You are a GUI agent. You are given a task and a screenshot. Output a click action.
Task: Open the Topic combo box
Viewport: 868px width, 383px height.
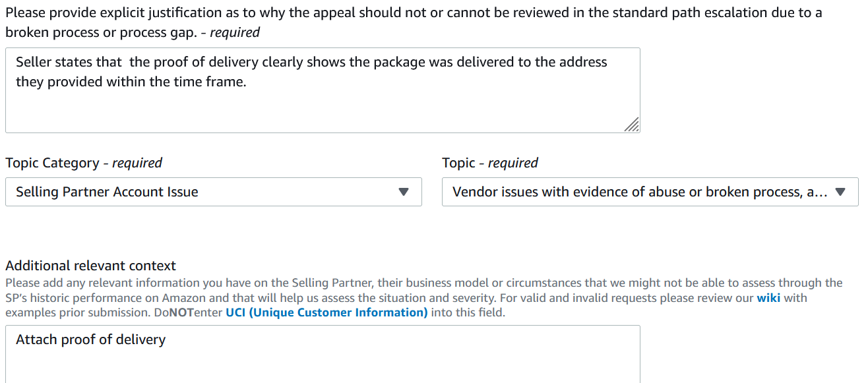(650, 192)
